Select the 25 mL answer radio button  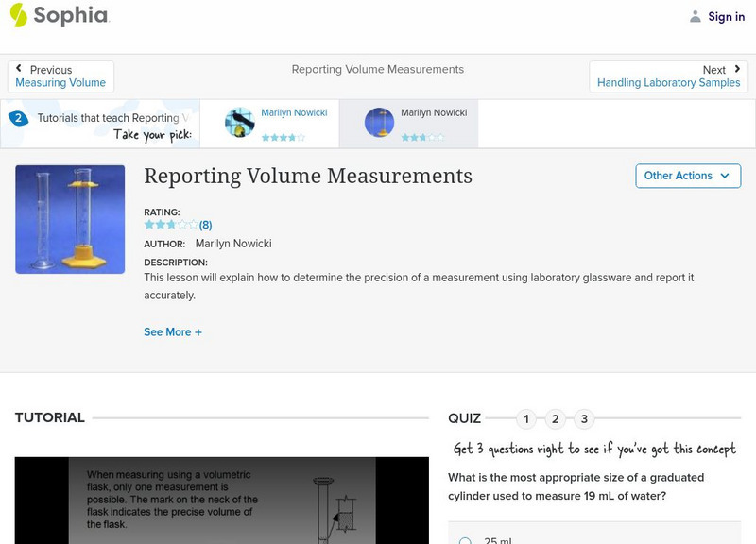click(x=465, y=540)
